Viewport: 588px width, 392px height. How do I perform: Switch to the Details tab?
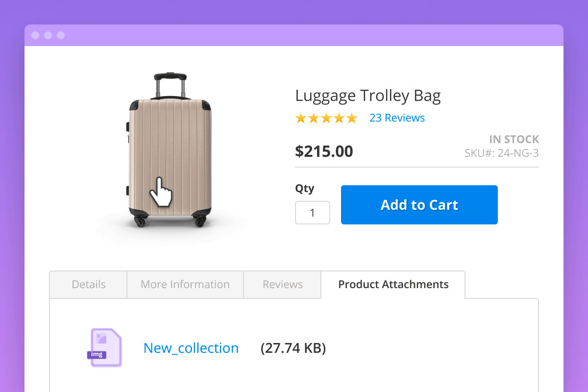pyautogui.click(x=88, y=284)
